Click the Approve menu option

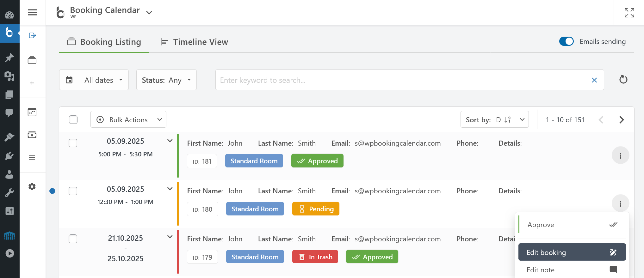(x=572, y=225)
